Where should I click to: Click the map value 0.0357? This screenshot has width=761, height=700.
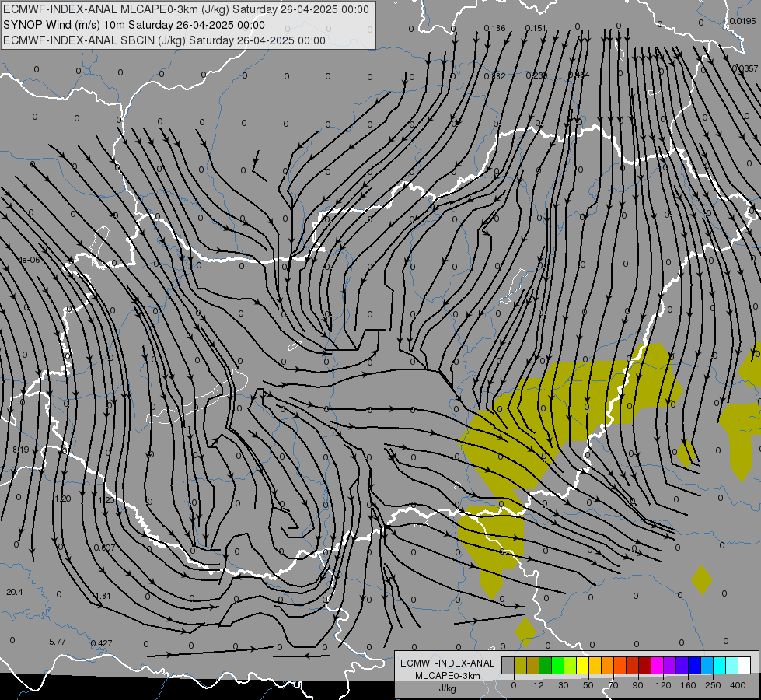[x=745, y=68]
